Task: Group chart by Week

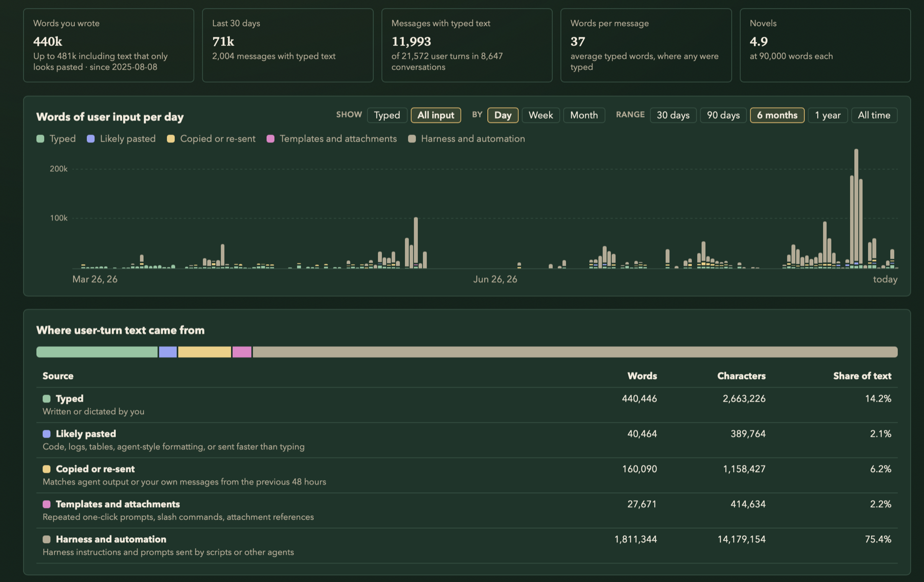Action: (x=541, y=115)
